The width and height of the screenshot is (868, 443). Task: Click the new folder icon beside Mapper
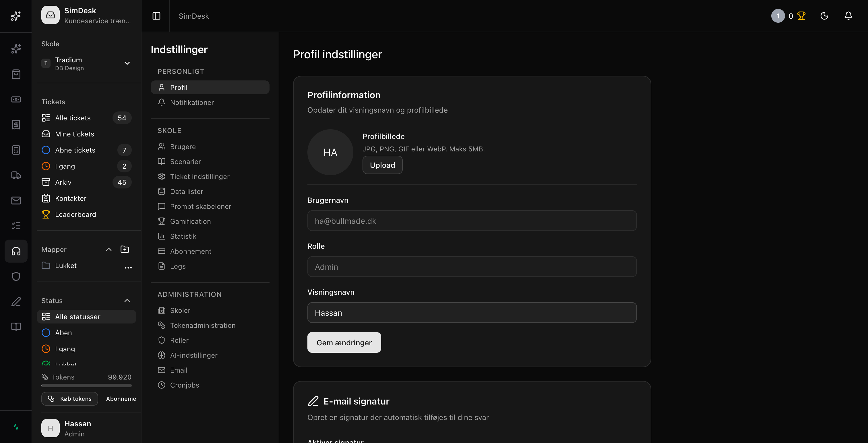125,249
